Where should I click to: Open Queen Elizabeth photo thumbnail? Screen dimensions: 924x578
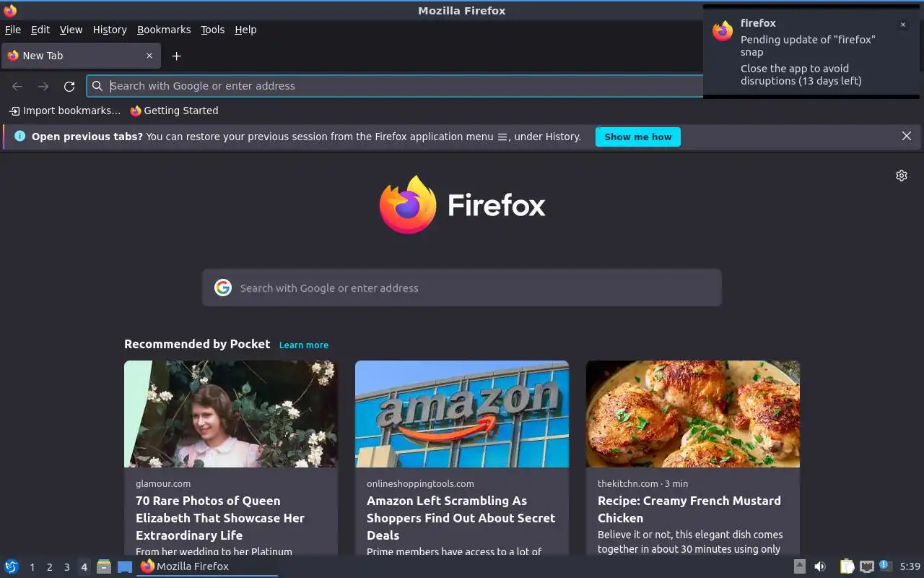coord(231,414)
